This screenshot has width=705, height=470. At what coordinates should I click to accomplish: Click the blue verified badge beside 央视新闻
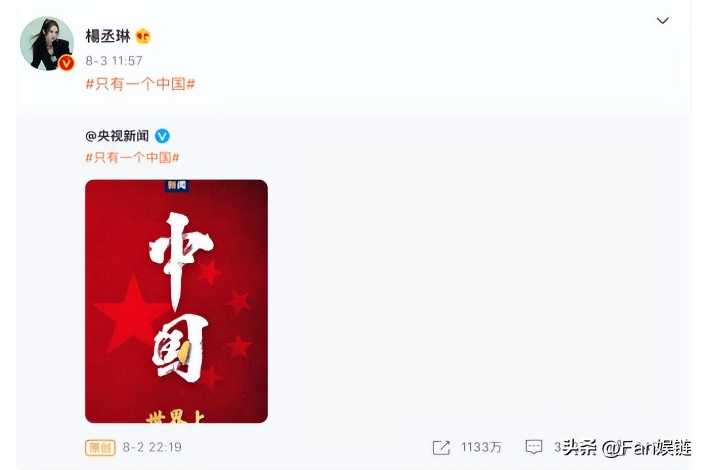(x=162, y=136)
